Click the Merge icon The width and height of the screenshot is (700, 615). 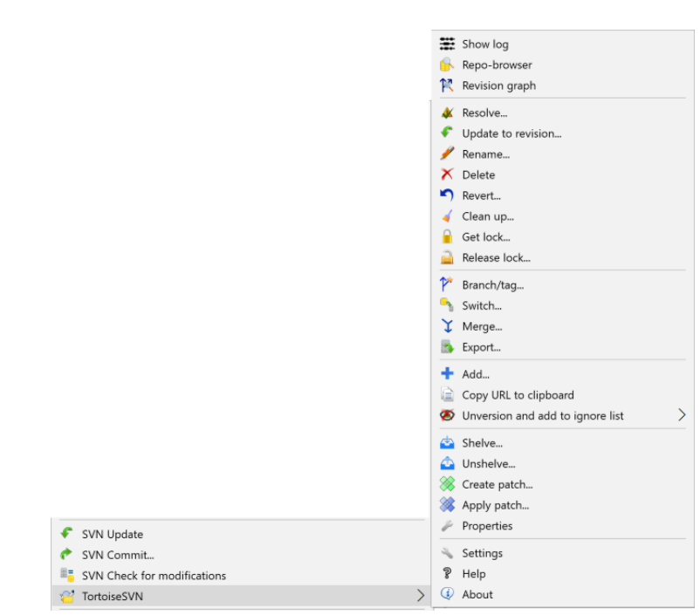point(447,326)
